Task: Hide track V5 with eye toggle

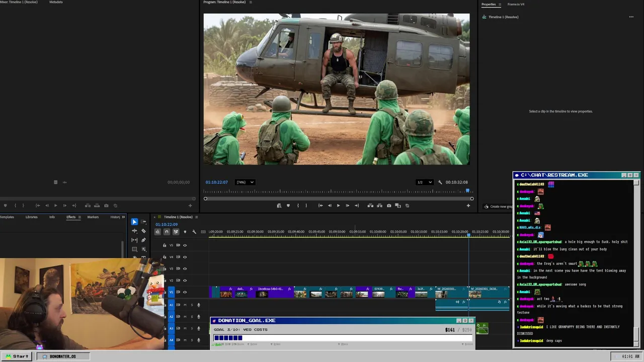Action: [x=185, y=245]
